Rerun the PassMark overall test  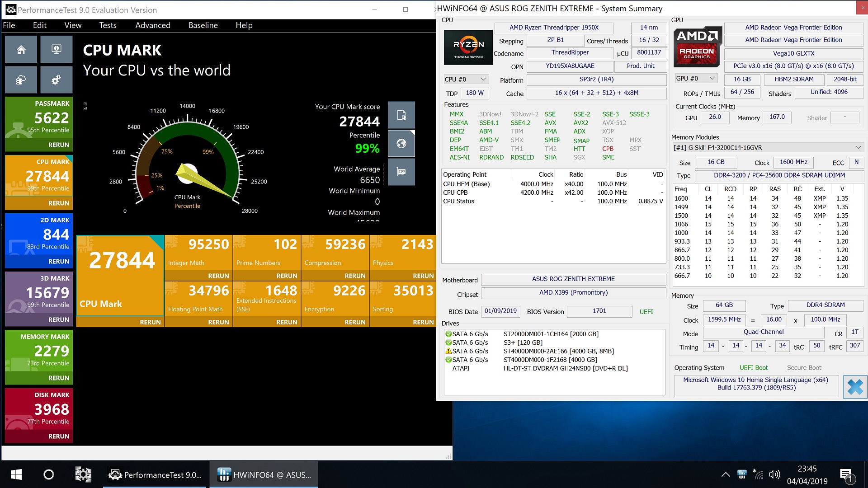coord(59,145)
